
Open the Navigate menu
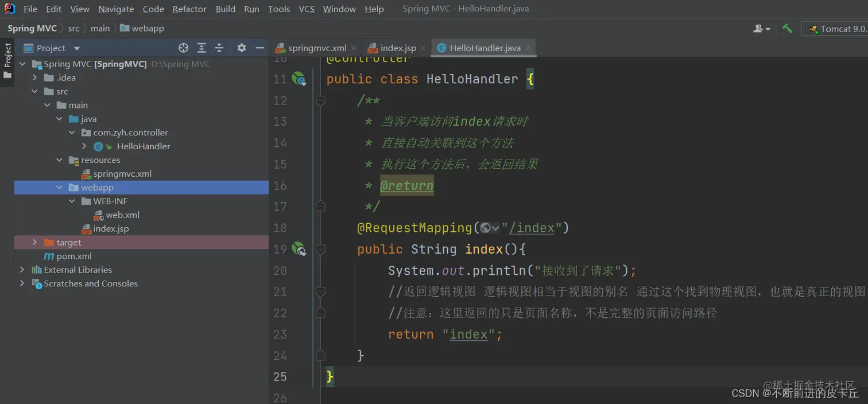pyautogui.click(x=116, y=9)
